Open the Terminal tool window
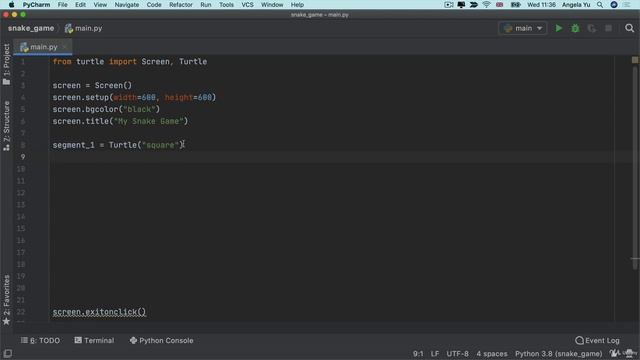The width and height of the screenshot is (640, 360). tap(94, 340)
